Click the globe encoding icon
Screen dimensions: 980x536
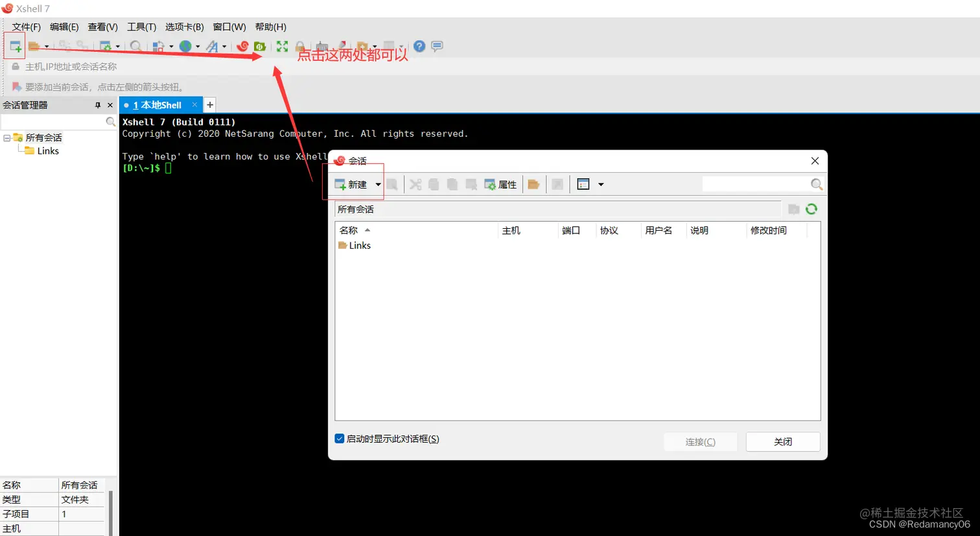(185, 47)
